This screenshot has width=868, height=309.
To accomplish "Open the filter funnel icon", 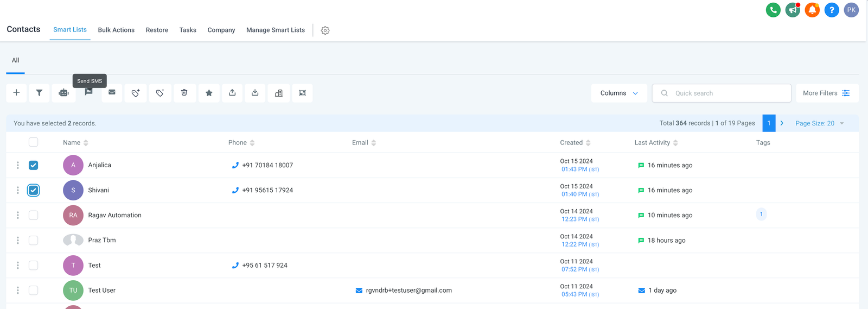I will click(39, 93).
